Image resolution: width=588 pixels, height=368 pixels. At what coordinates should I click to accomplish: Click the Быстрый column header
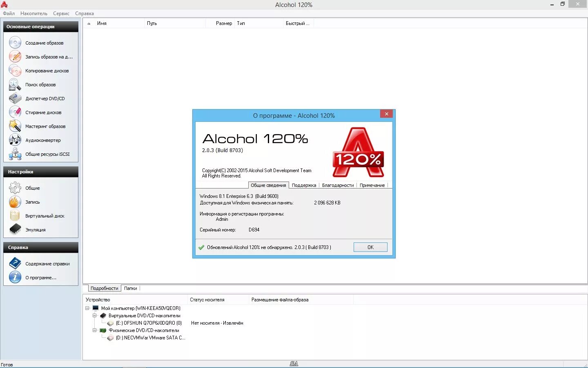tap(298, 23)
